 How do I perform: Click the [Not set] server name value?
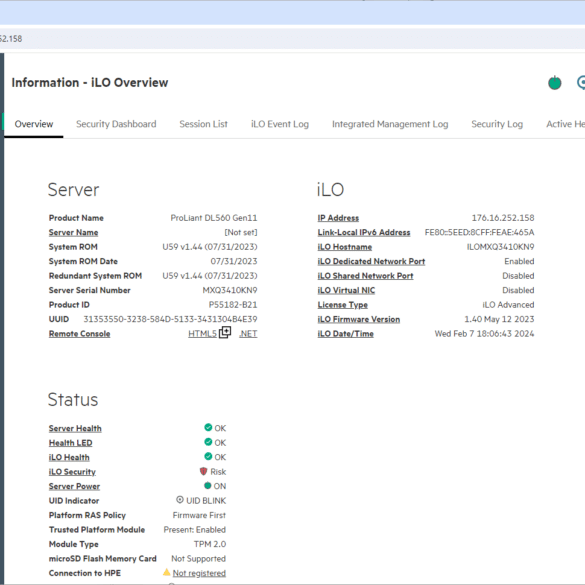pyautogui.click(x=241, y=232)
